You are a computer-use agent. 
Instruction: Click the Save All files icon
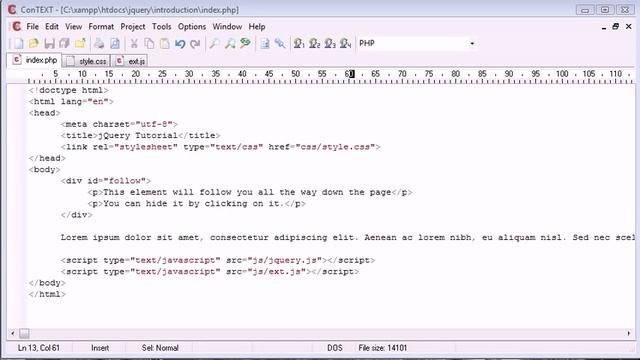click(x=64, y=43)
